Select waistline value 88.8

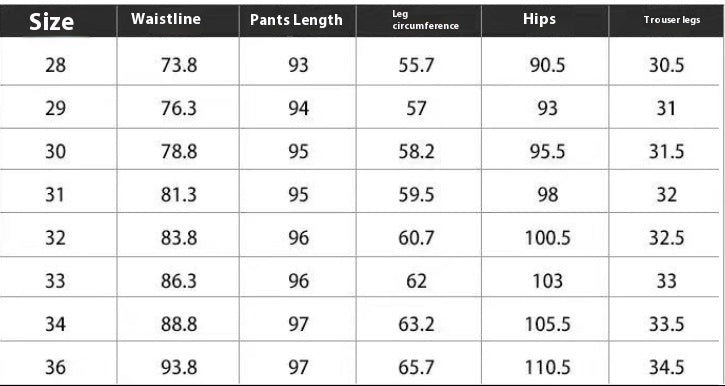179,324
